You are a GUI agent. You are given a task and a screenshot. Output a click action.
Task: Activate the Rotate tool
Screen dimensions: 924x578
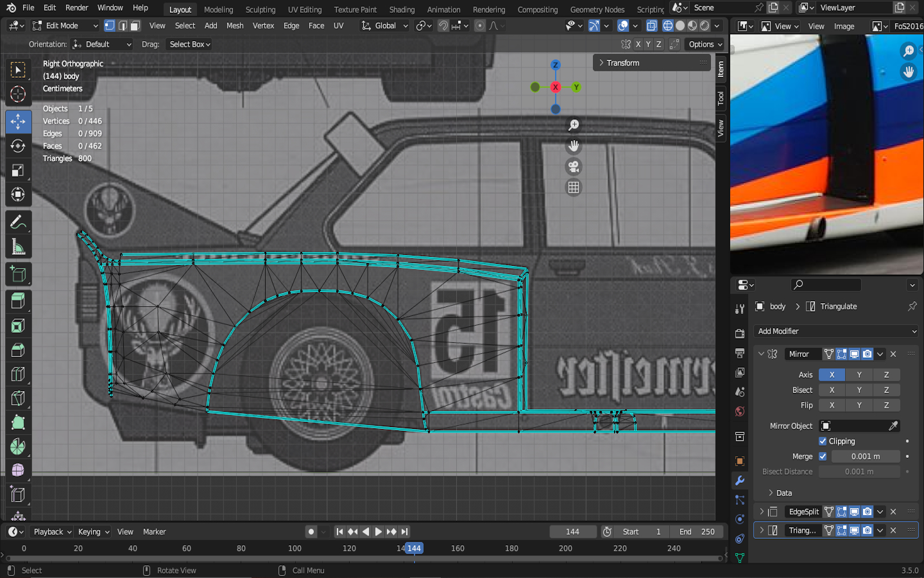pyautogui.click(x=18, y=146)
